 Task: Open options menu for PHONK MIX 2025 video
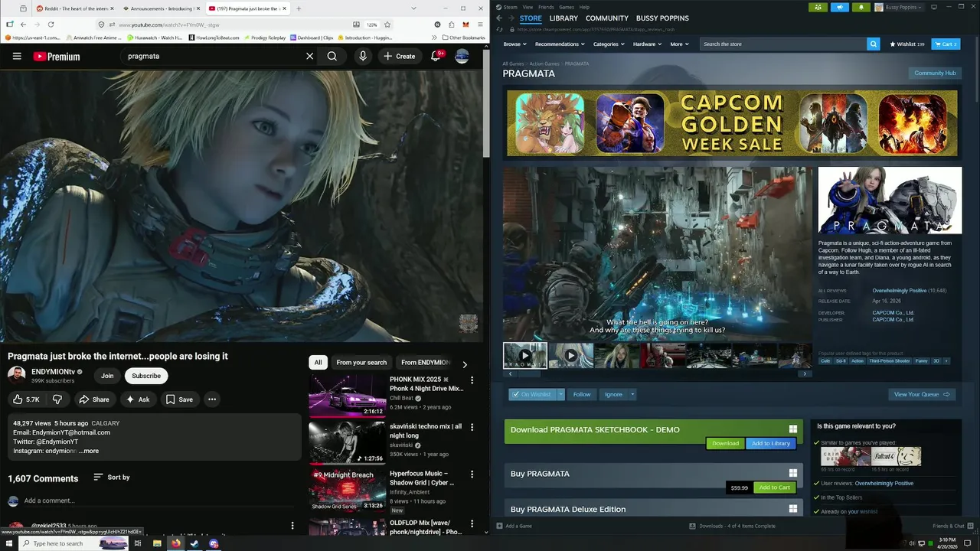472,380
